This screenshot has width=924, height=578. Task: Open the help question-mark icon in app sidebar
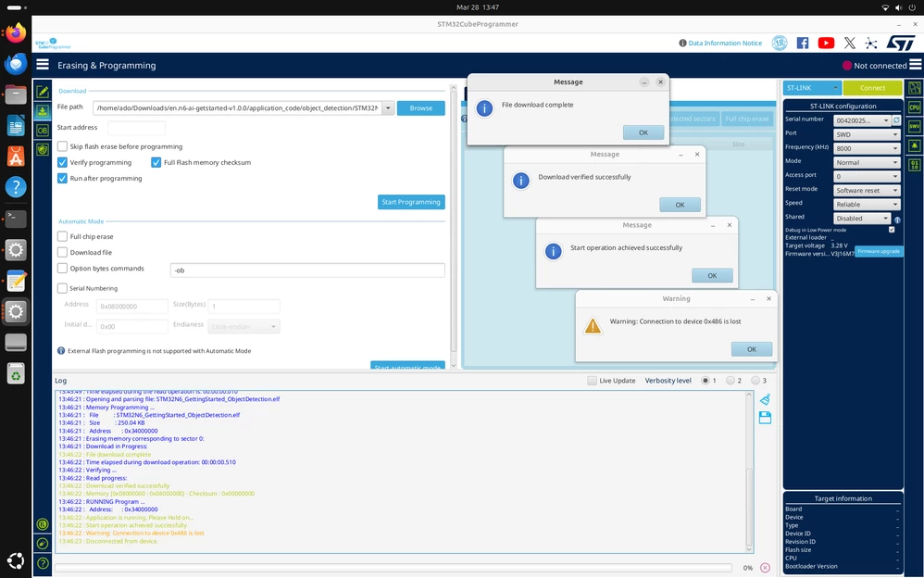tap(43, 563)
